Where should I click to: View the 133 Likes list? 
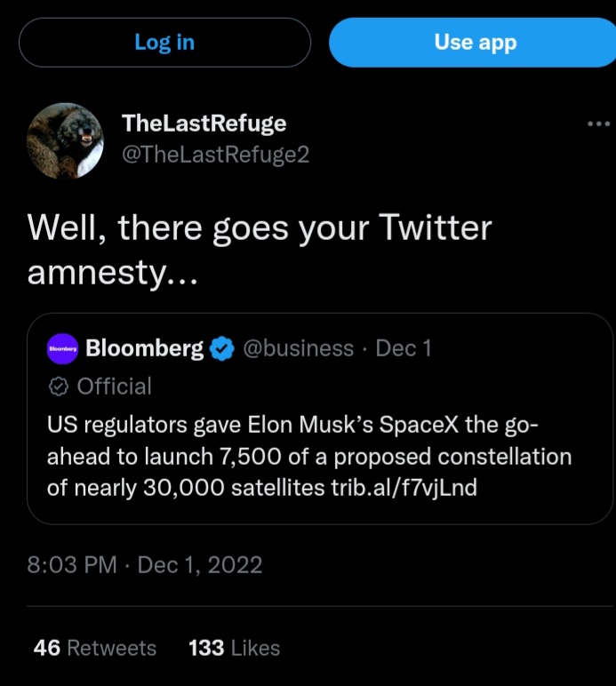coord(234,649)
